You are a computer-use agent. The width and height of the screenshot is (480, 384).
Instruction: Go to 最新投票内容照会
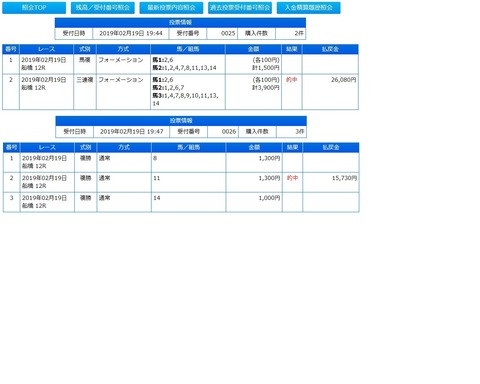(x=171, y=8)
